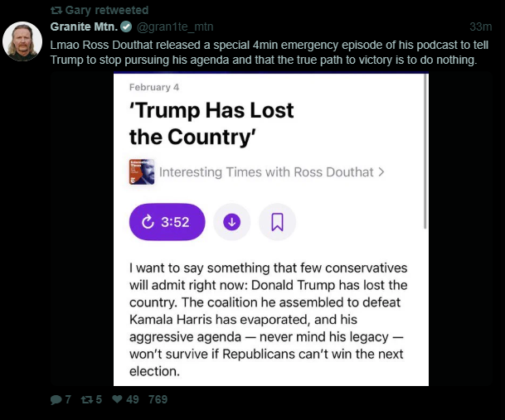Click the 769 view count
Screen dimensions: 505x420
coord(158,399)
